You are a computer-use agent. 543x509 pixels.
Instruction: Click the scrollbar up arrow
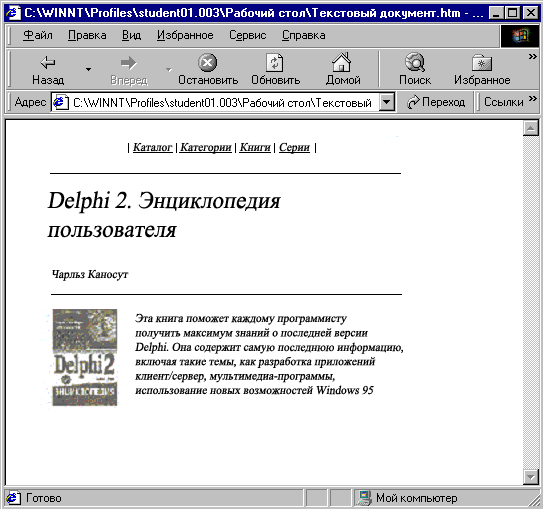531,128
